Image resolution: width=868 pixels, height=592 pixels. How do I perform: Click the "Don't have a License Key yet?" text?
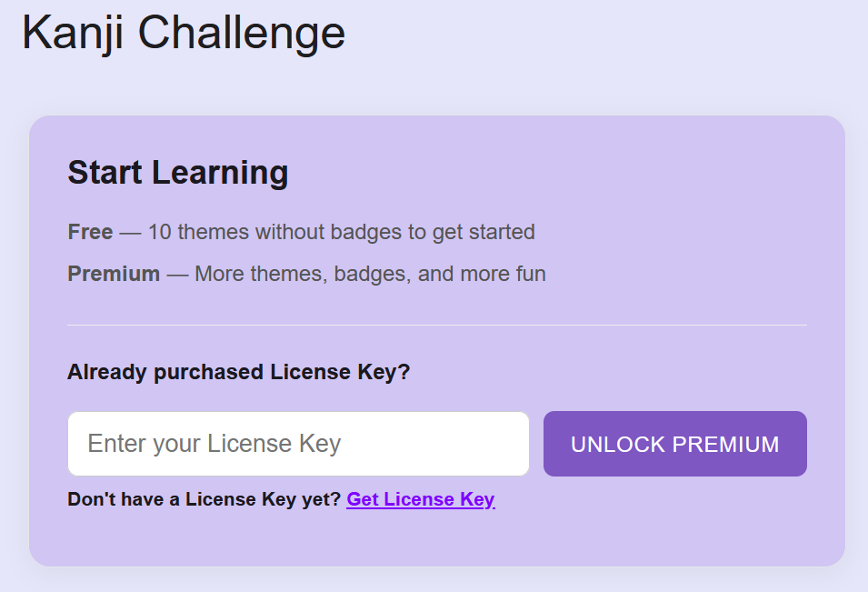click(205, 499)
